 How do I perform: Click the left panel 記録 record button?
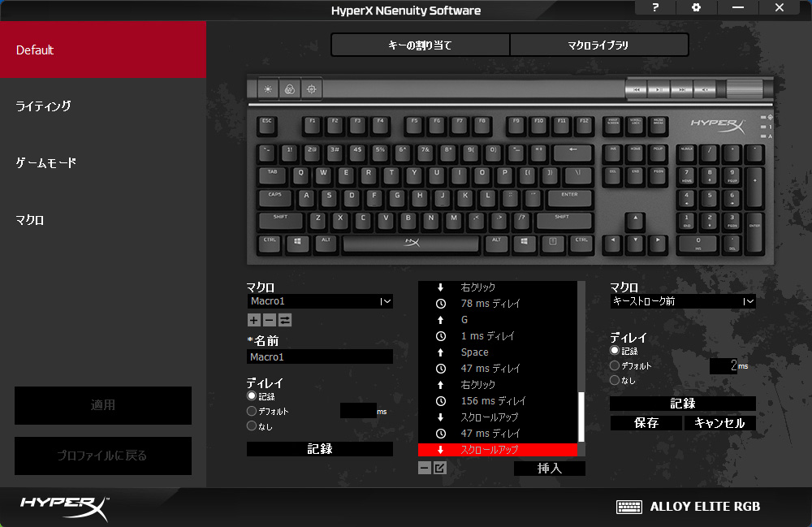pos(320,449)
